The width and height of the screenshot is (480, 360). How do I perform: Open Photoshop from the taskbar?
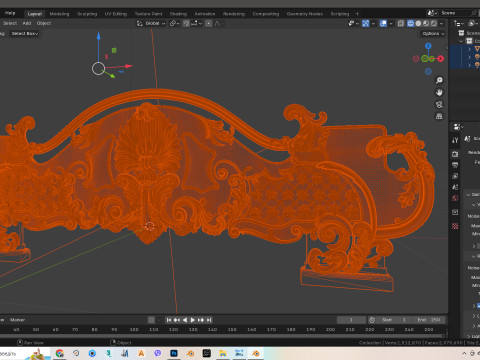(x=174, y=353)
